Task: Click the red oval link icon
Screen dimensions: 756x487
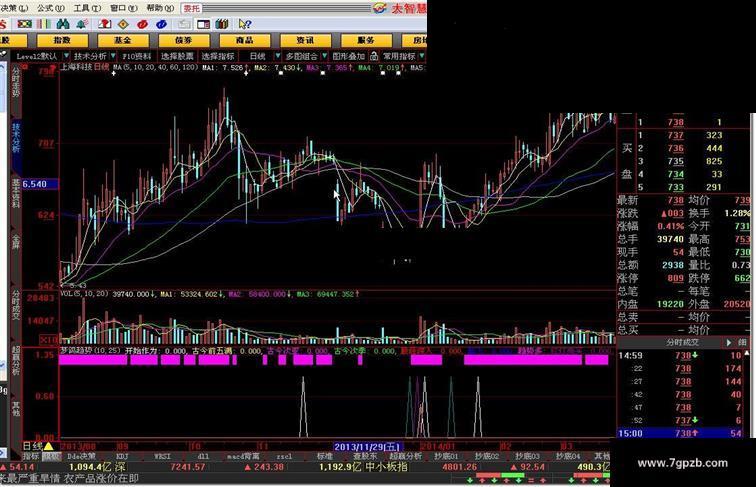Action: tap(142, 24)
